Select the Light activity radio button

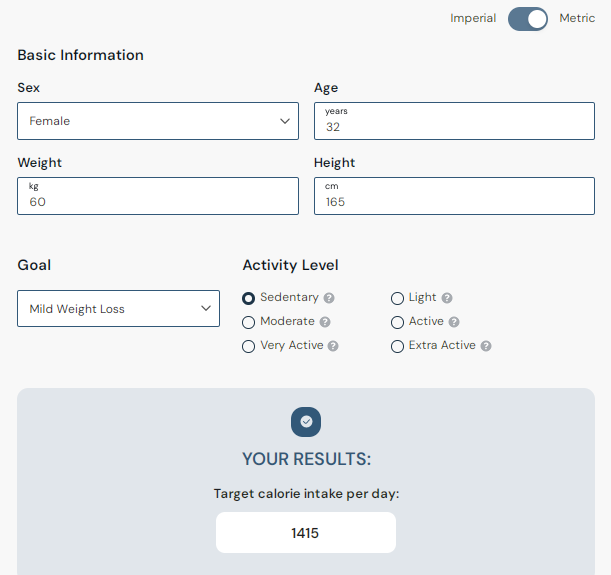[397, 298]
